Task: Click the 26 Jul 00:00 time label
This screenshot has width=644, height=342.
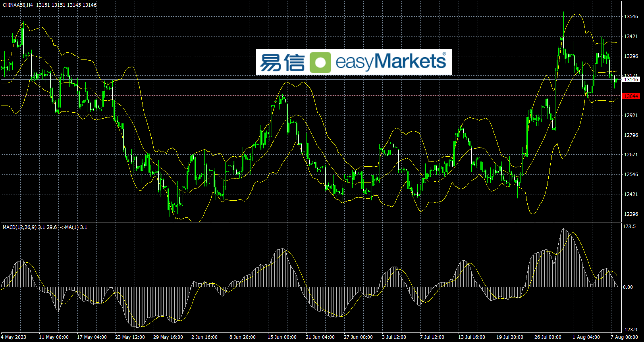Action: click(x=548, y=337)
